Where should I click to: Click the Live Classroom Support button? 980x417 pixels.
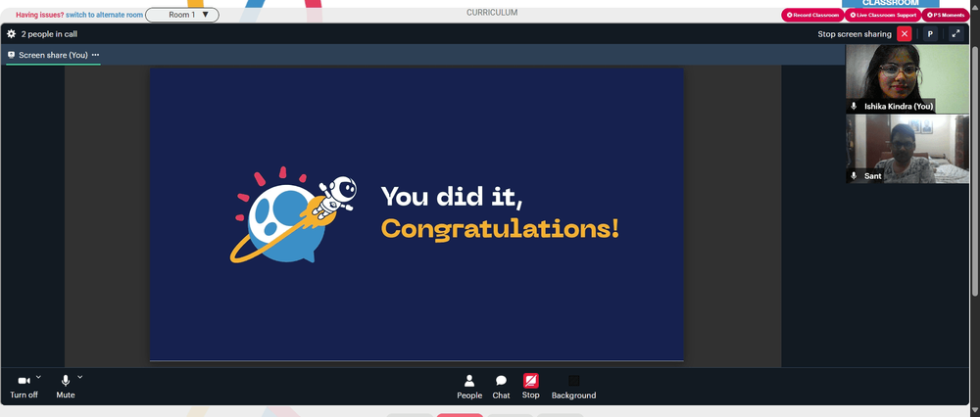click(883, 15)
